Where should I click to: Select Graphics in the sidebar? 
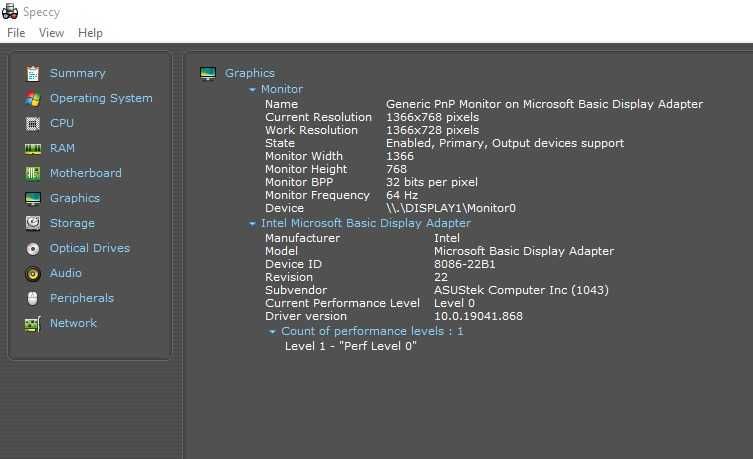75,198
